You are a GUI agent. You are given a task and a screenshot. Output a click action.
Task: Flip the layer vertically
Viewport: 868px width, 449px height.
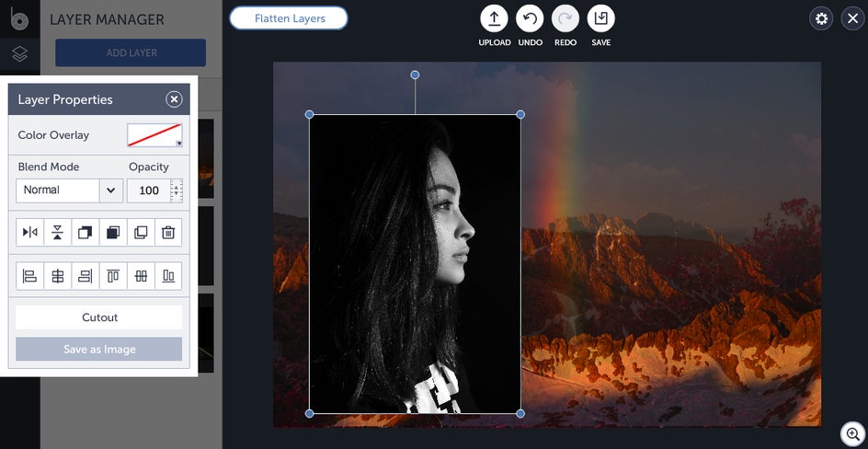pyautogui.click(x=58, y=232)
